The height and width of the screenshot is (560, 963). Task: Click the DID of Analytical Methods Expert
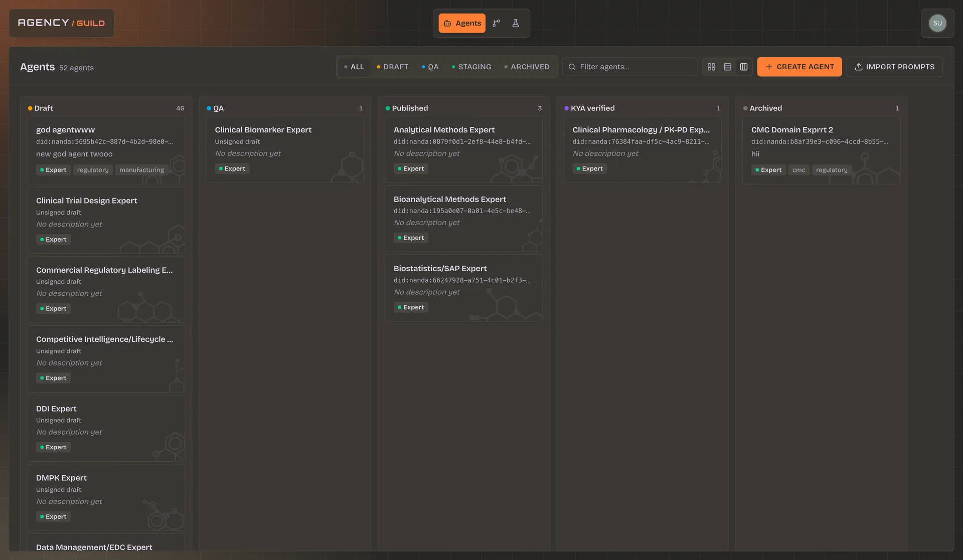(x=462, y=142)
